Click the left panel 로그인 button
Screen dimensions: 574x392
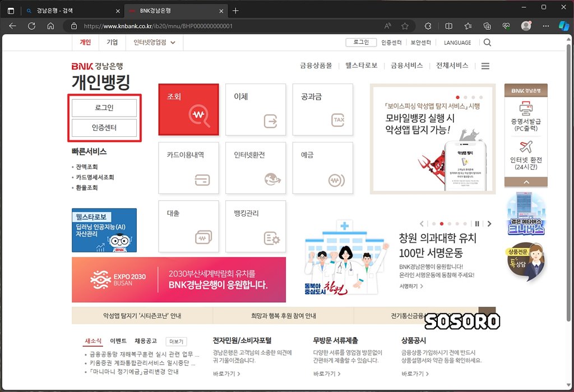click(104, 108)
